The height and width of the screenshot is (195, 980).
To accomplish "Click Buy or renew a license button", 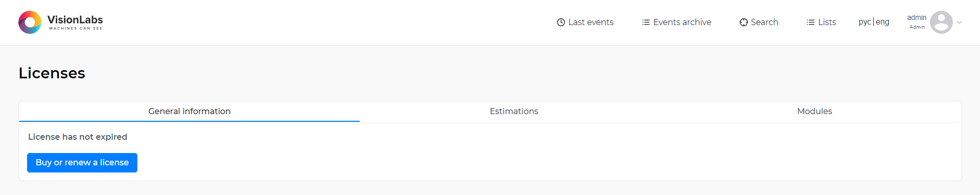I will tap(82, 163).
